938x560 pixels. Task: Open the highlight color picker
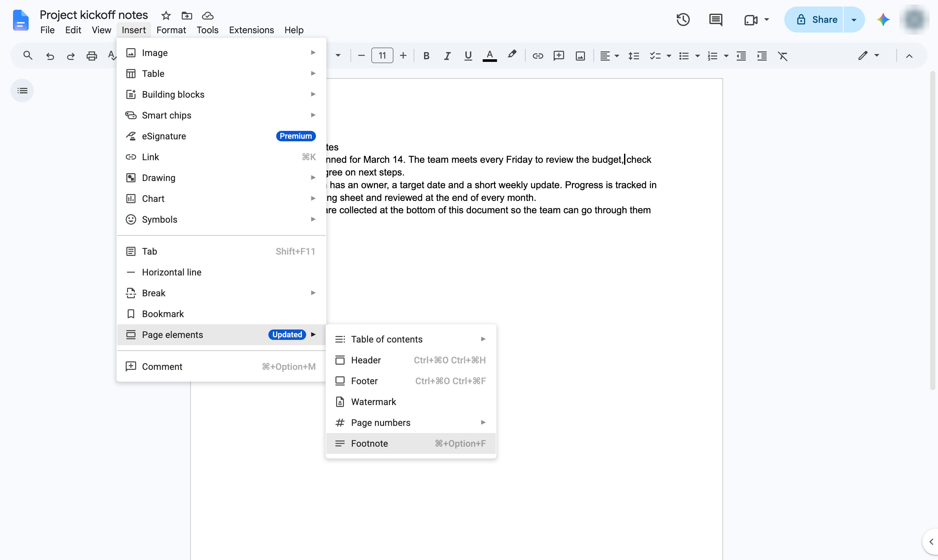tap(511, 55)
